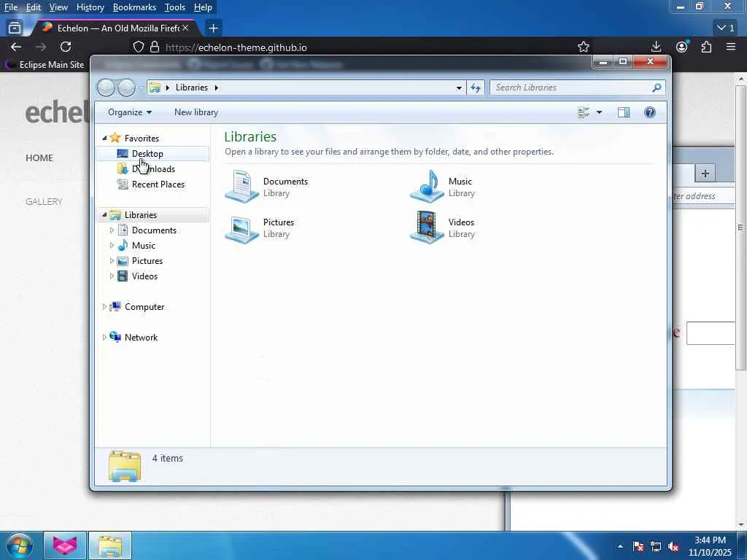Collapse the Favorites group arrow
747x560 pixels.
(x=104, y=138)
